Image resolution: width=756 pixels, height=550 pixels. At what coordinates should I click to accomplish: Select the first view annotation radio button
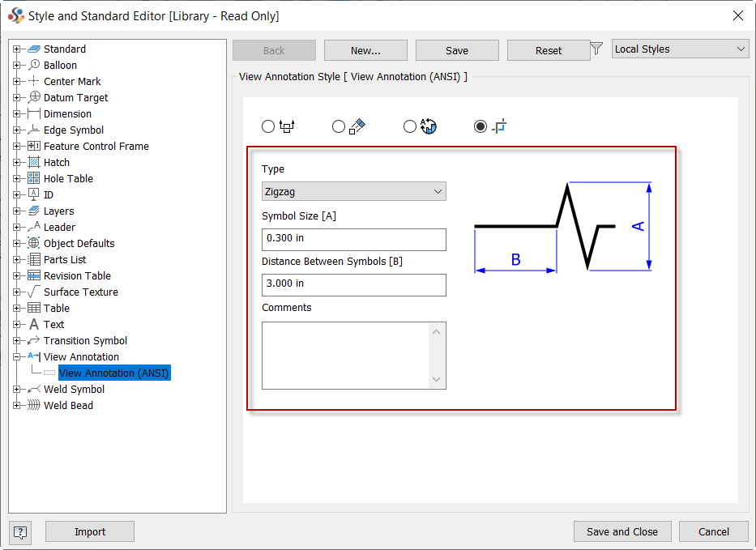(268, 127)
